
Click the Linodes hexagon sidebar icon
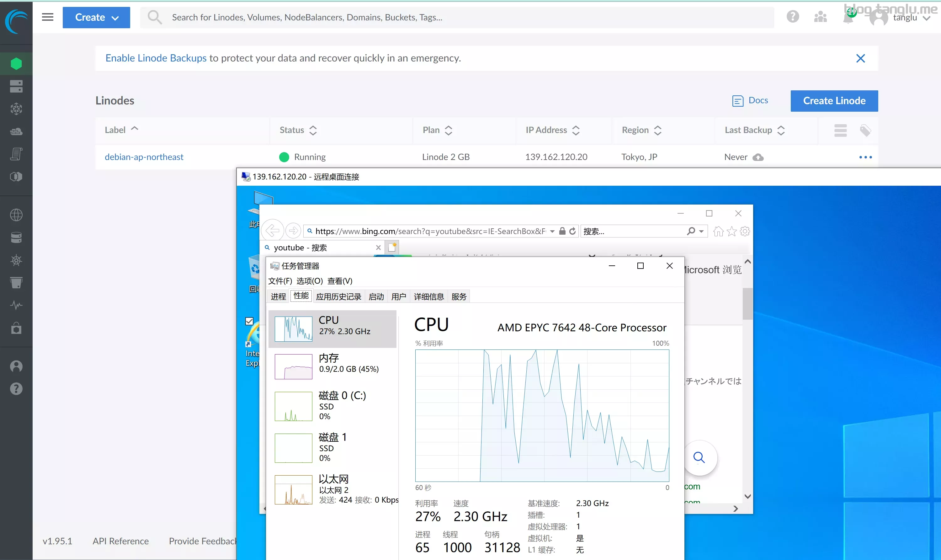tap(16, 63)
